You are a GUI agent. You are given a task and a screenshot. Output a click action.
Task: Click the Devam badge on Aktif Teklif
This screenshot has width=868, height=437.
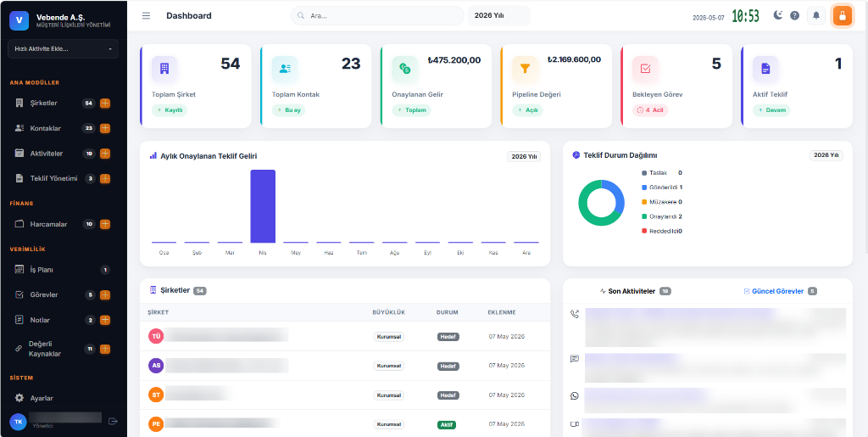pyautogui.click(x=771, y=110)
